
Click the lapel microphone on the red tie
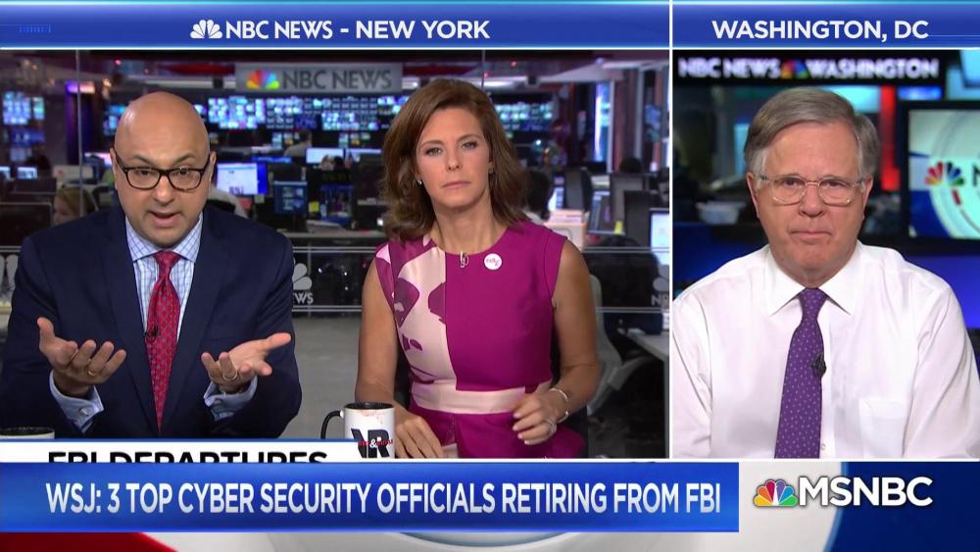(151, 335)
